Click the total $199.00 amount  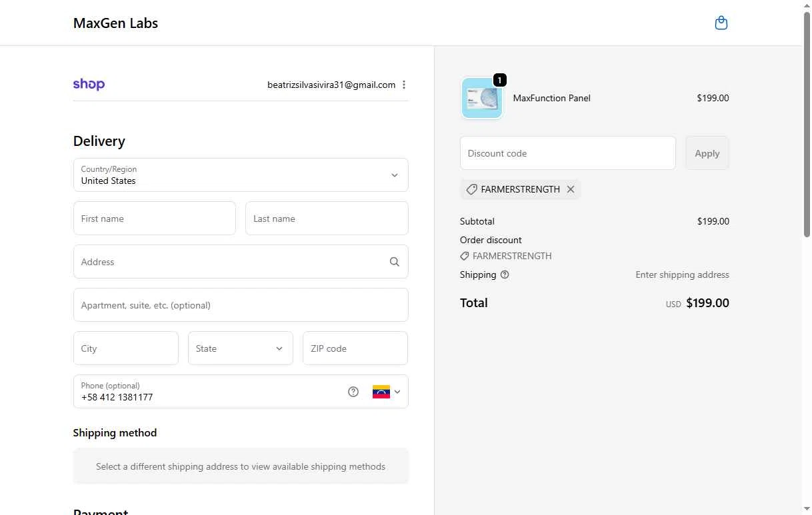tap(707, 303)
